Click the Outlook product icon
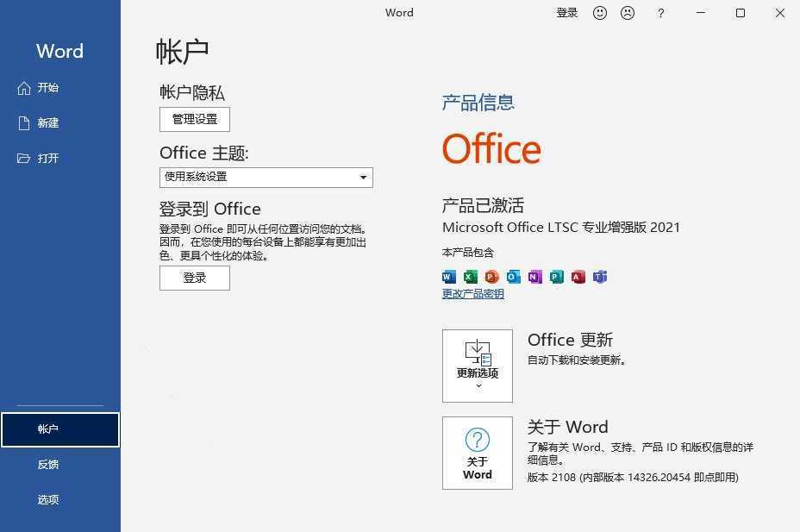800x532 pixels. coord(512,277)
